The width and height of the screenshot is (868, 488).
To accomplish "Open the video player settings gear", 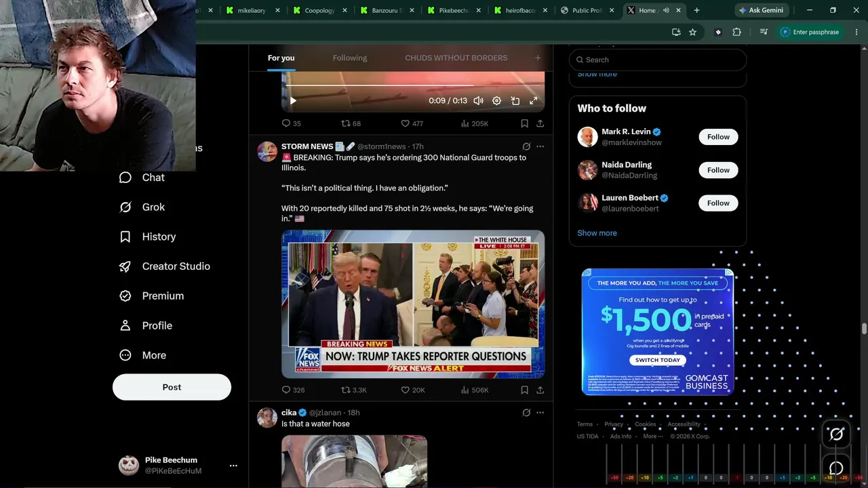I will [x=497, y=101].
